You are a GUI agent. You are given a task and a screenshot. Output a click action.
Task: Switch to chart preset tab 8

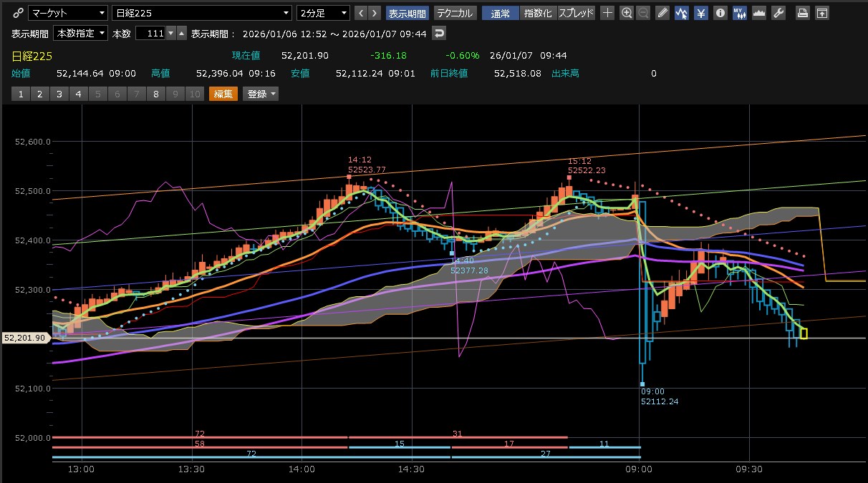tap(155, 94)
